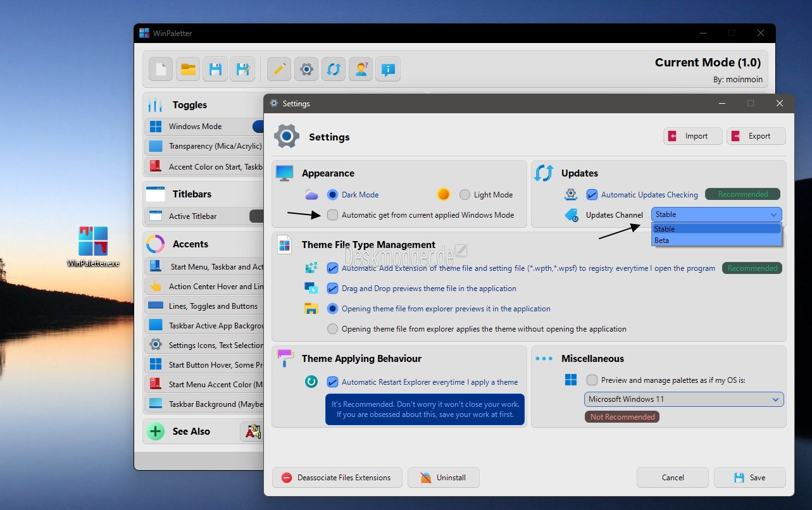The image size is (812, 510).
Task: Click the blue refresh arrows toolbar icon
Action: point(334,69)
